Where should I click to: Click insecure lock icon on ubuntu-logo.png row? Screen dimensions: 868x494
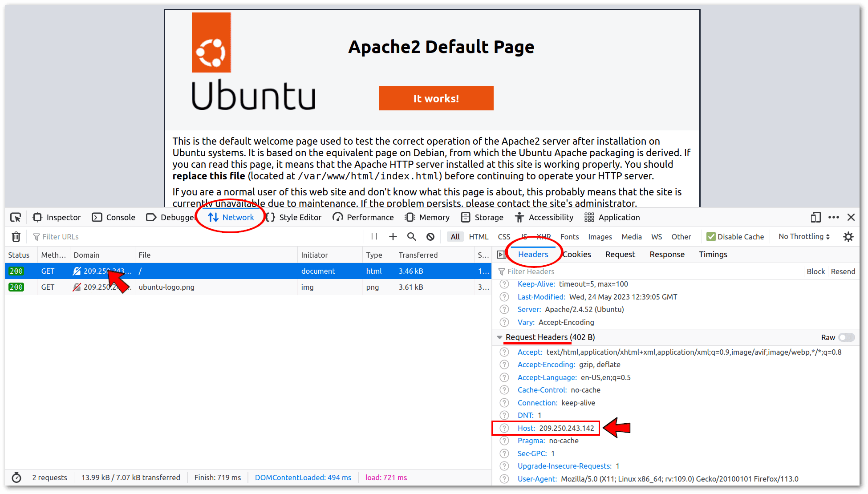pos(77,287)
